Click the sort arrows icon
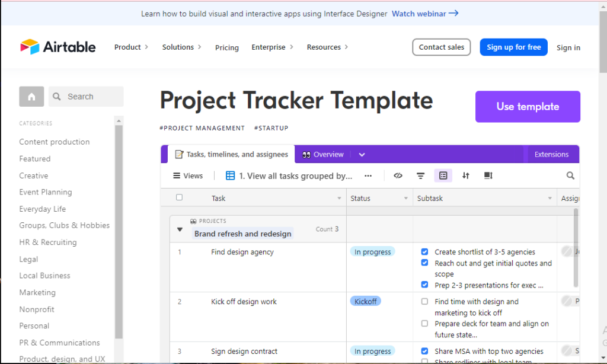607x364 pixels. click(x=466, y=175)
